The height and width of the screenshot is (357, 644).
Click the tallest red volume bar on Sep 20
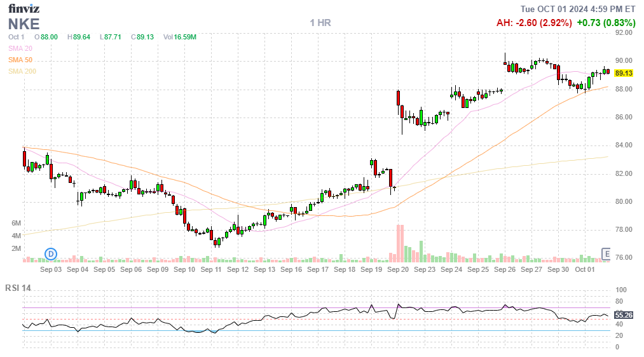click(399, 243)
